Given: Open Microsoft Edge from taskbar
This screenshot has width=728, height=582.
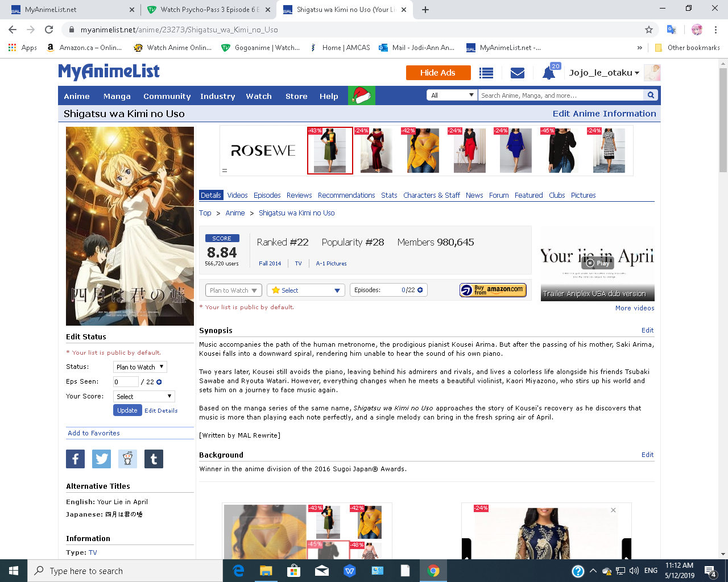Looking at the screenshot, I should tap(238, 571).
